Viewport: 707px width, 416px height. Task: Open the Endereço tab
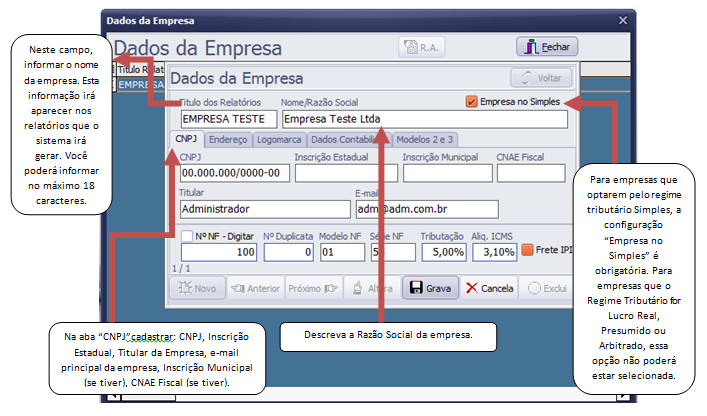click(228, 140)
